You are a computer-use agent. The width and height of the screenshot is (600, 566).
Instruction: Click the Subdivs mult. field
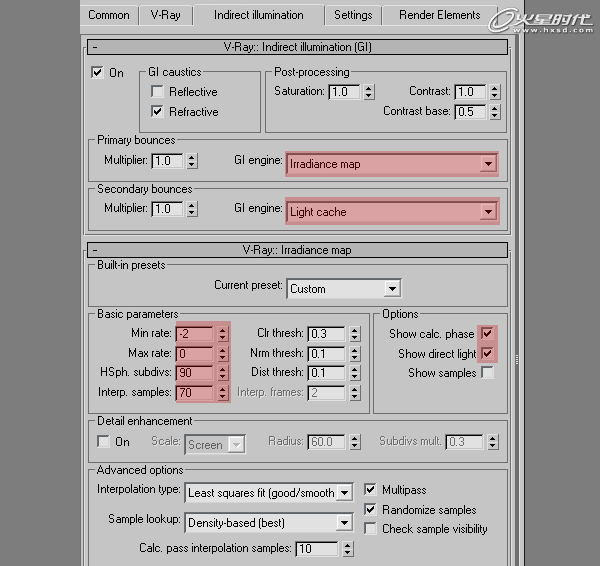464,442
